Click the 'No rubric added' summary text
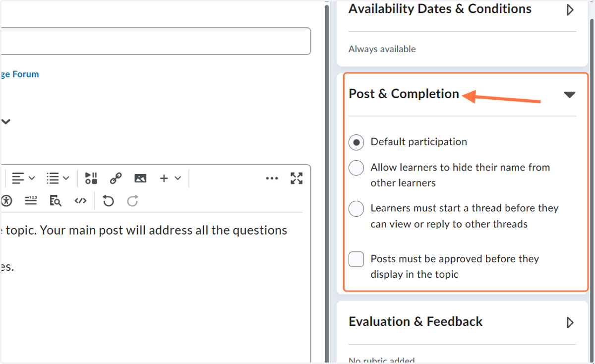The image size is (595, 364). click(x=382, y=361)
